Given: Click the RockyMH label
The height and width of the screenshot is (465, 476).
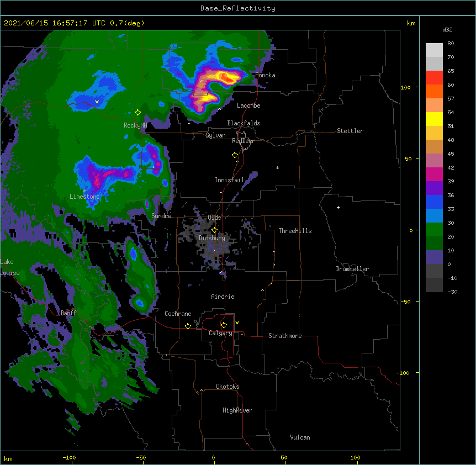Looking at the screenshot, I should tap(135, 125).
